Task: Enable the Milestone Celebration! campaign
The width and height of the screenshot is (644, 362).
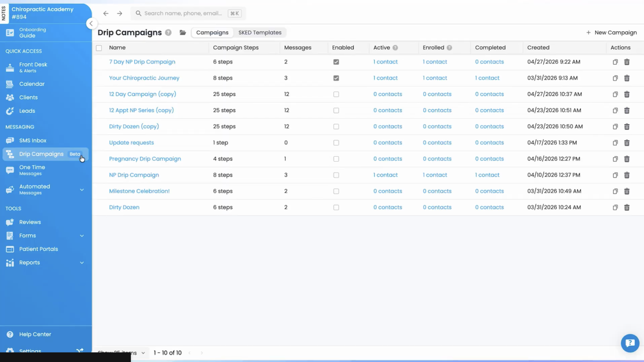Action: point(336,191)
